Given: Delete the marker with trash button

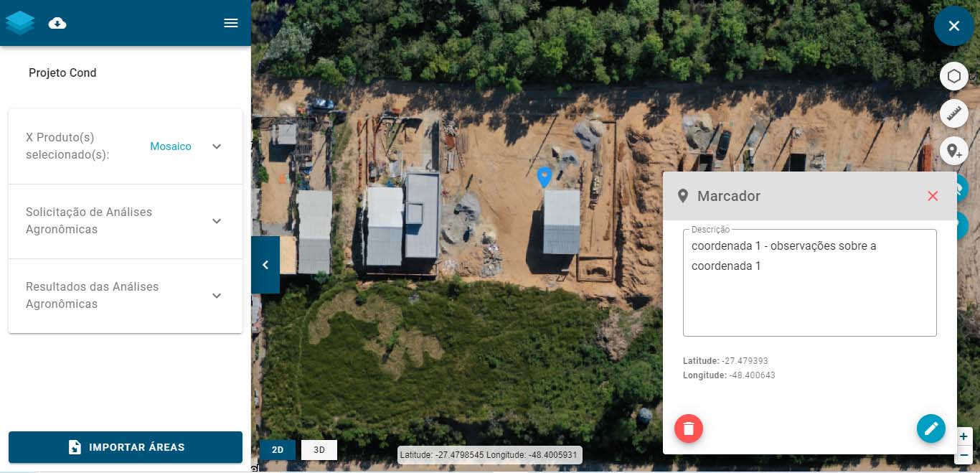Looking at the screenshot, I should [689, 428].
